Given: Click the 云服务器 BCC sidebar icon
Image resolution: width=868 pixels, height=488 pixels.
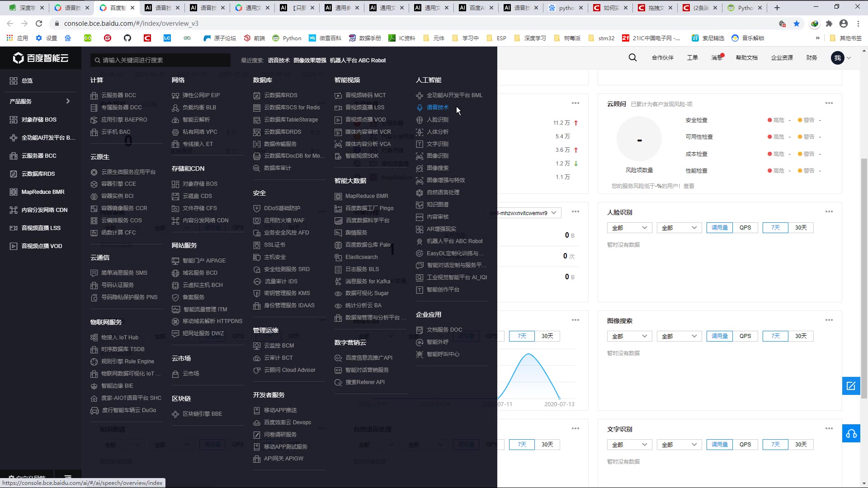Looking at the screenshot, I should point(14,156).
